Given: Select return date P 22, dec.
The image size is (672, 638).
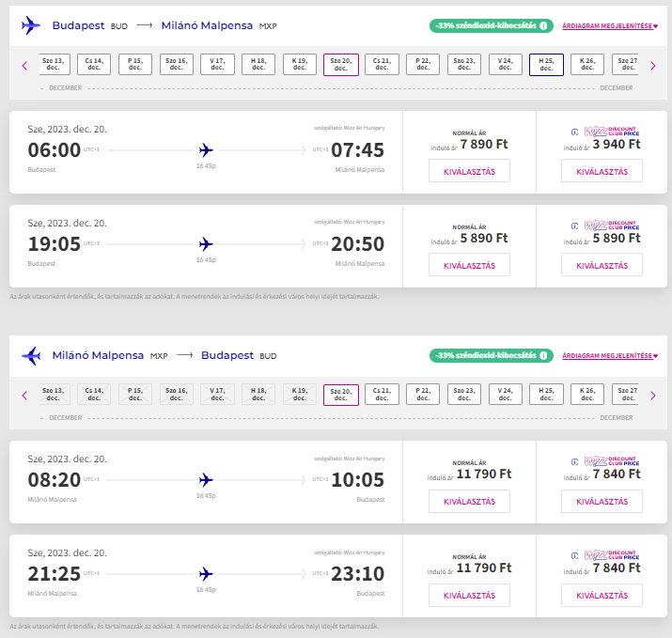Looking at the screenshot, I should 423,395.
